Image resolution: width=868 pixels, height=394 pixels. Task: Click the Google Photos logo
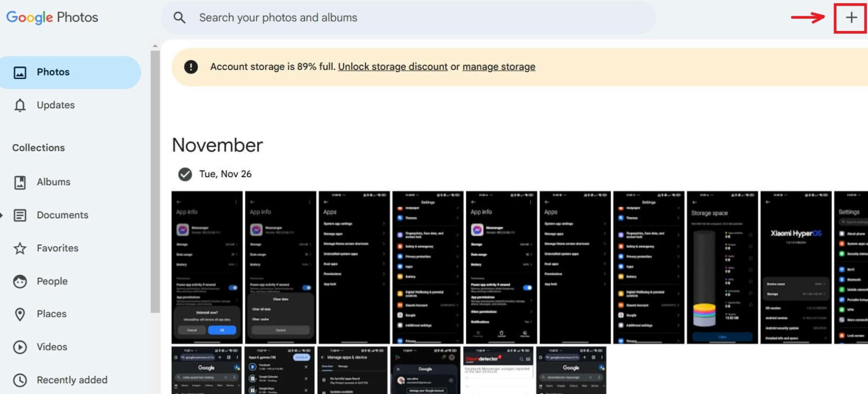click(52, 17)
